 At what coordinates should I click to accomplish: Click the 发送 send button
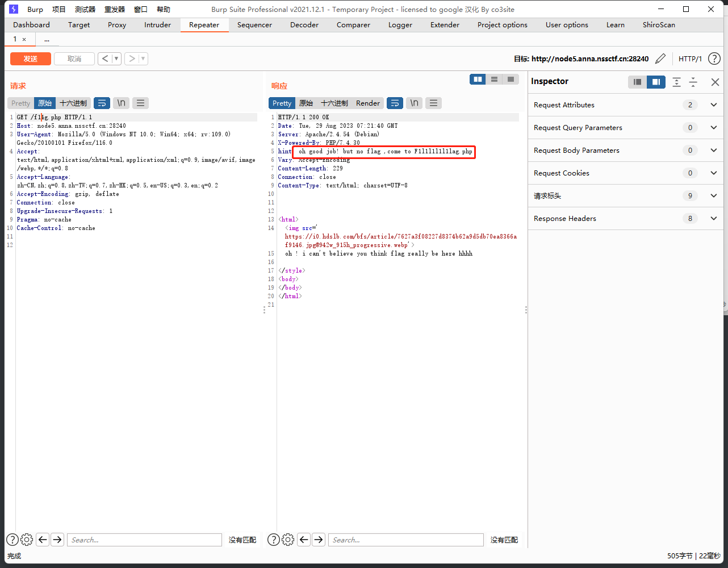pyautogui.click(x=31, y=59)
